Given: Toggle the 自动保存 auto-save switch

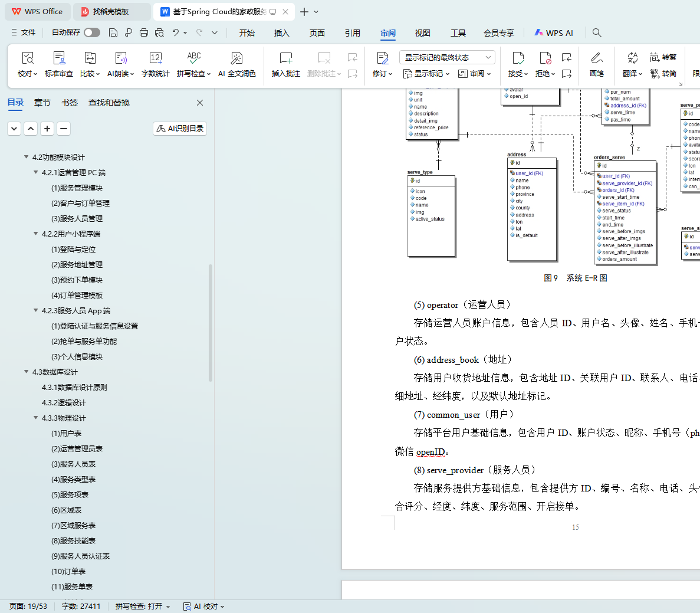Looking at the screenshot, I should point(92,32).
